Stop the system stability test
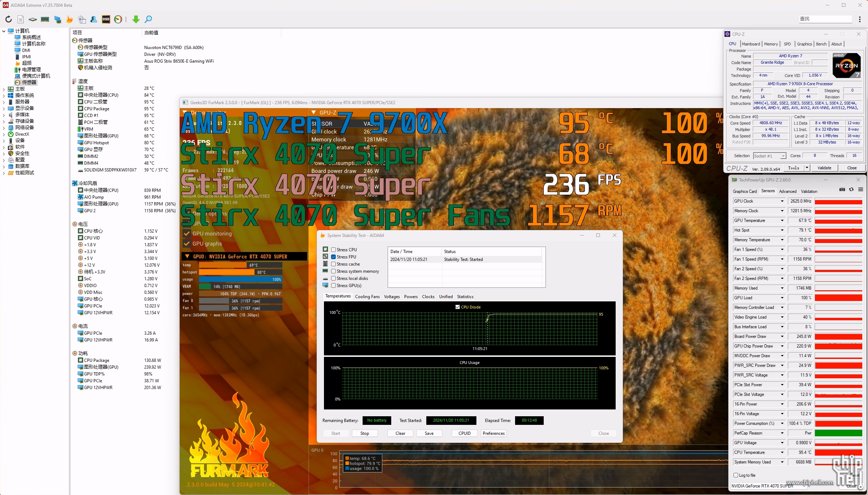The width and height of the screenshot is (868, 495). tap(364, 433)
